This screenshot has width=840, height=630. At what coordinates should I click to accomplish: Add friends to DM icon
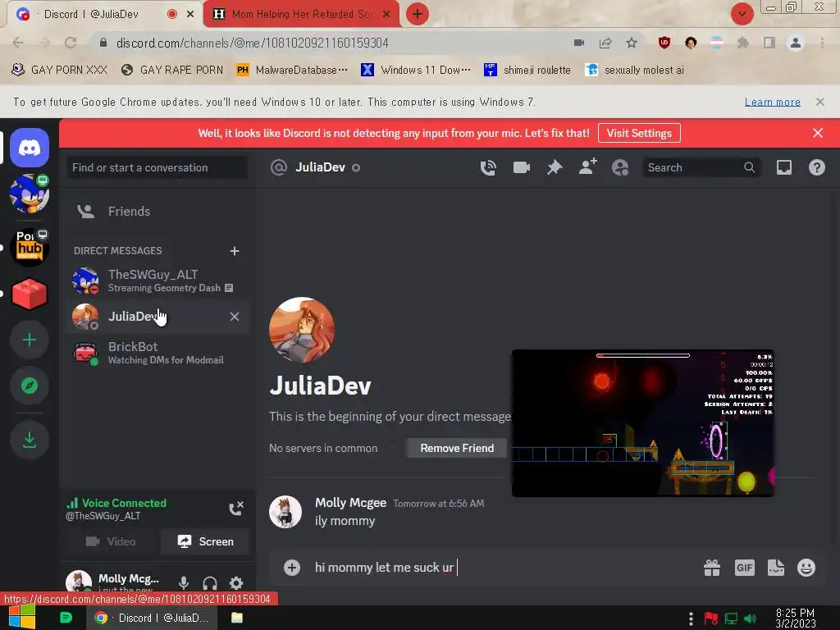click(x=587, y=167)
